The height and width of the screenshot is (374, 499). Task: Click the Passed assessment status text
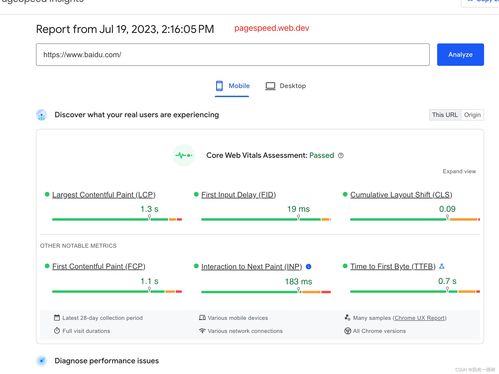pyautogui.click(x=322, y=156)
